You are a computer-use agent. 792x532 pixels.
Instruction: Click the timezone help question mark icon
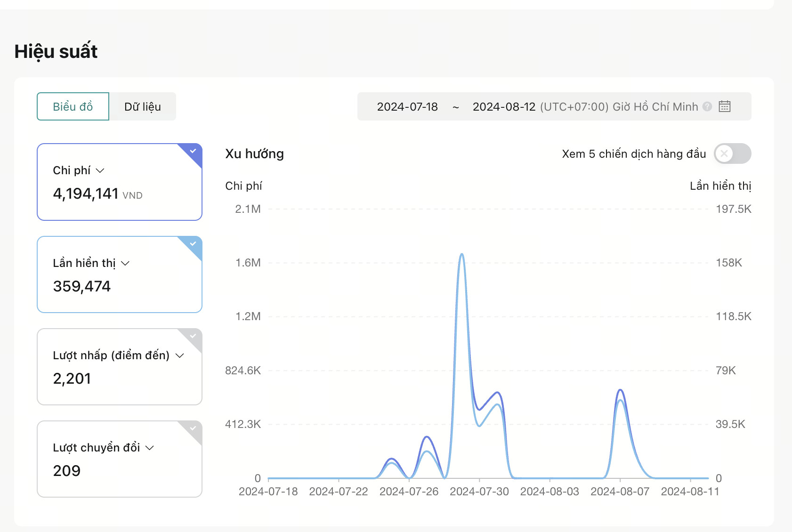pyautogui.click(x=707, y=107)
